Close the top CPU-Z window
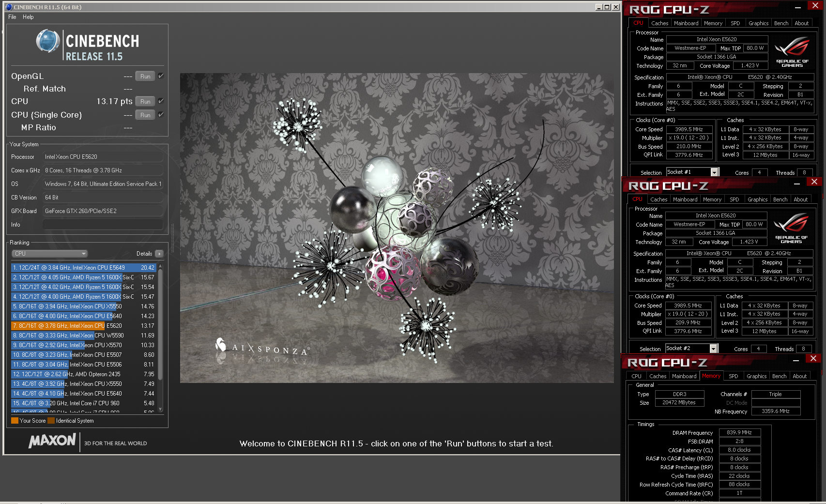The height and width of the screenshot is (504, 826). click(x=815, y=5)
